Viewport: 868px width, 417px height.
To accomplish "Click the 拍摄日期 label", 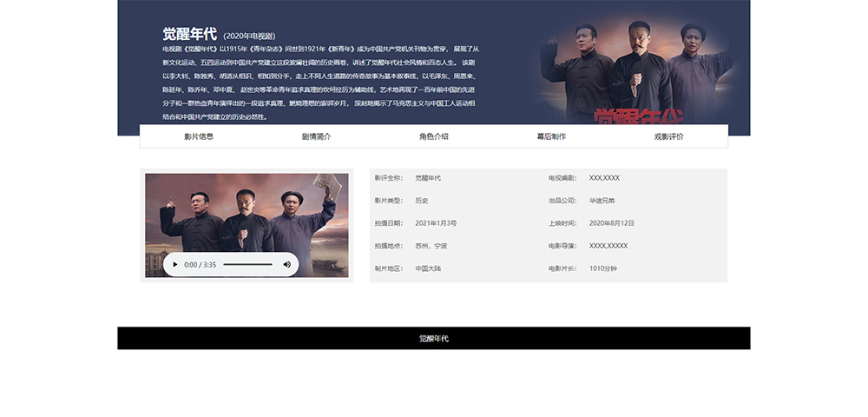I will [x=389, y=224].
